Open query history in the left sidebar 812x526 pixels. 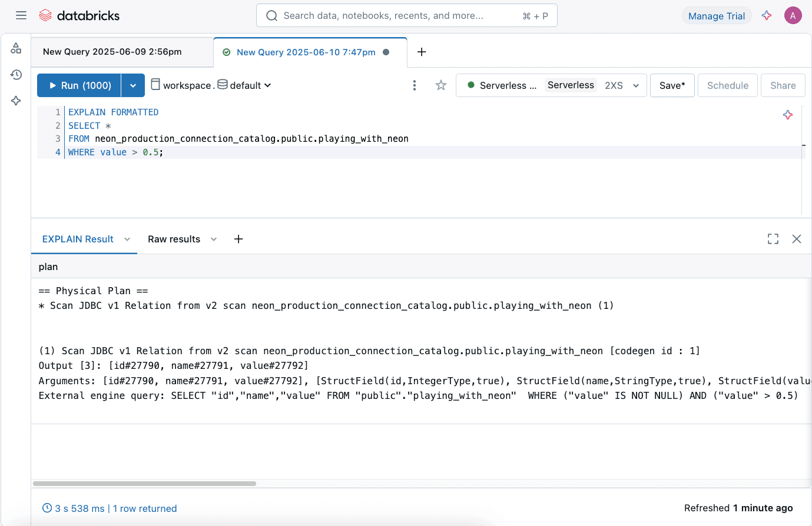15,75
